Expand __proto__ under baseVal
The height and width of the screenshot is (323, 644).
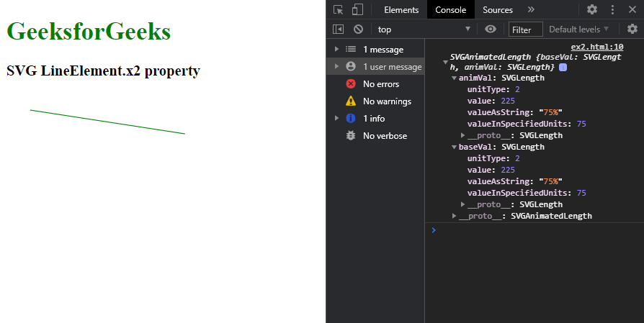[463, 204]
